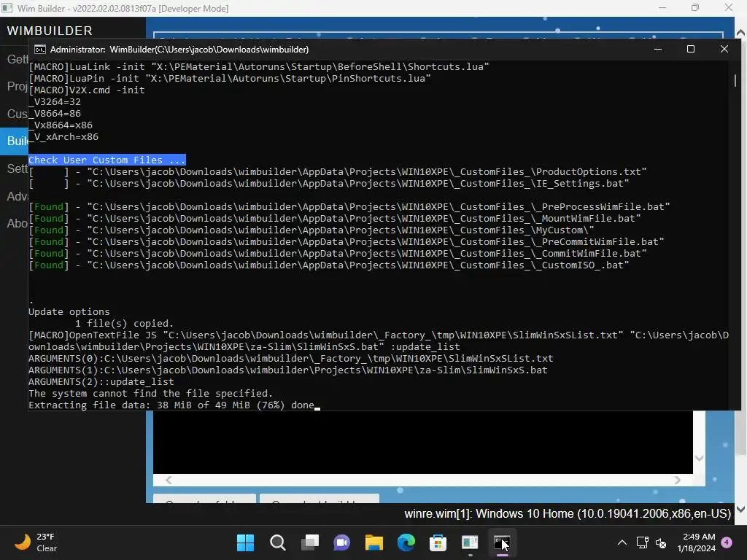
Task: Open File Explorer from taskbar
Action: (374, 542)
